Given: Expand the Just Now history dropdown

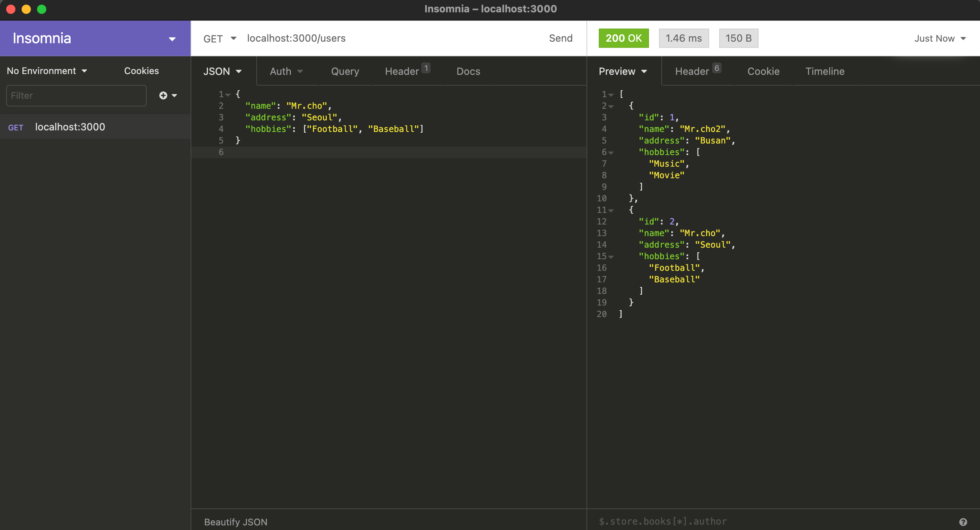Looking at the screenshot, I should click(x=940, y=39).
